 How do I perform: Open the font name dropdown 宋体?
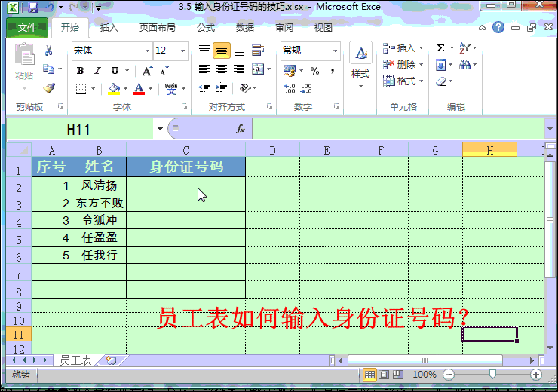click(112, 51)
